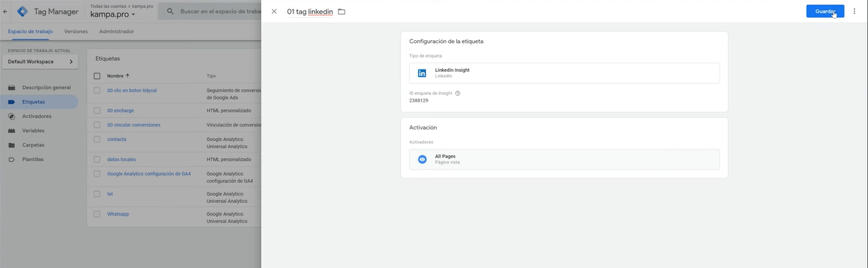Check the '00 clic en boton tidycal' checkbox
Image resolution: width=868 pixels, height=268 pixels.
click(x=97, y=91)
